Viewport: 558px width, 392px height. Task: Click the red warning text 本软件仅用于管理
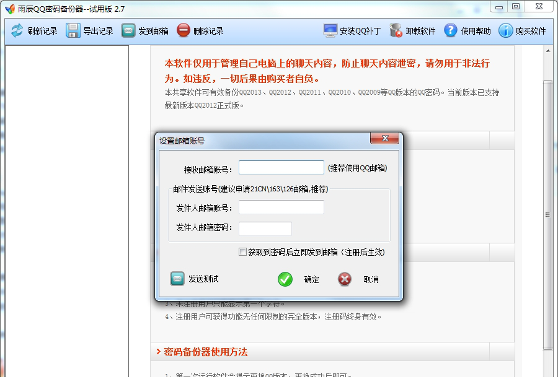327,71
